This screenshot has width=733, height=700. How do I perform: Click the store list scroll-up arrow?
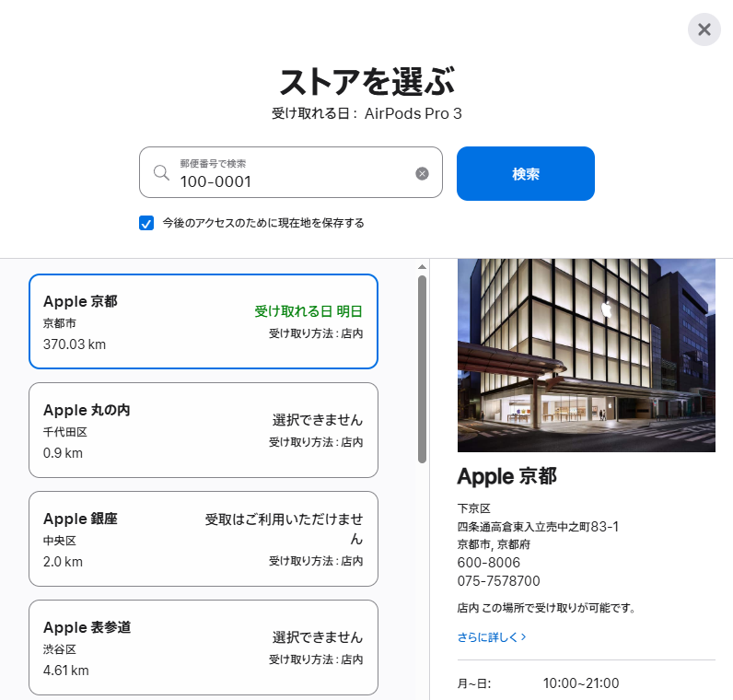click(422, 267)
